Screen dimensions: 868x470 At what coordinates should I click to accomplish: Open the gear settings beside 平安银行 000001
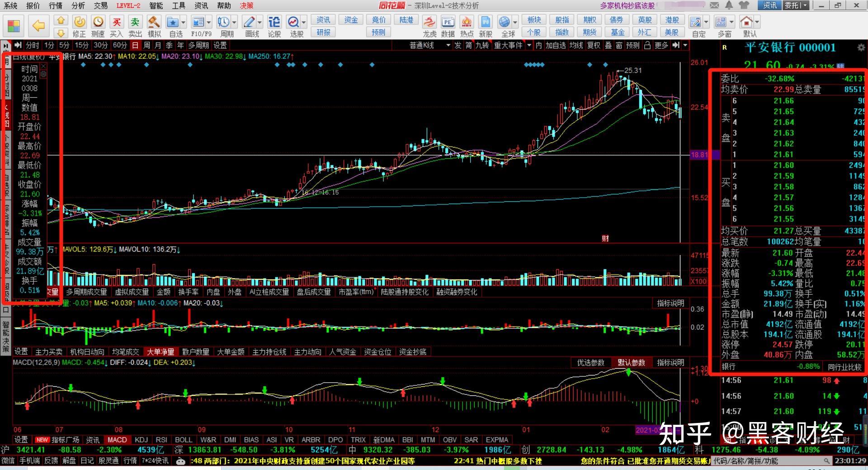point(861,47)
